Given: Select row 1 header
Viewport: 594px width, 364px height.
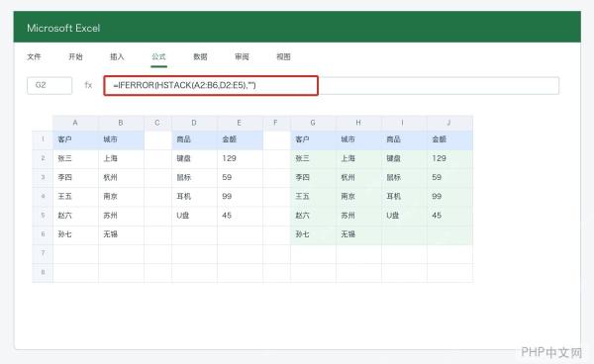Looking at the screenshot, I should (x=43, y=139).
